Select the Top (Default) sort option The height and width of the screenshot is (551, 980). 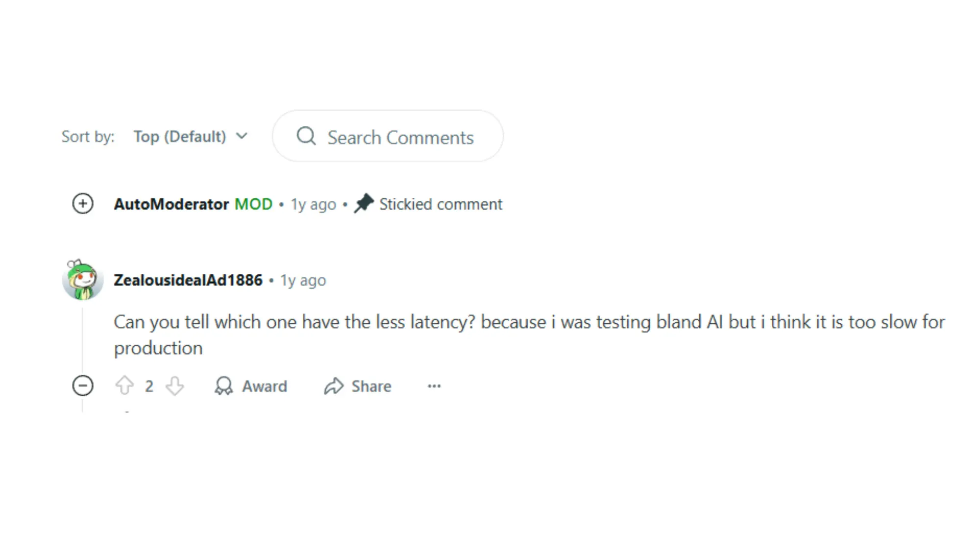click(181, 136)
